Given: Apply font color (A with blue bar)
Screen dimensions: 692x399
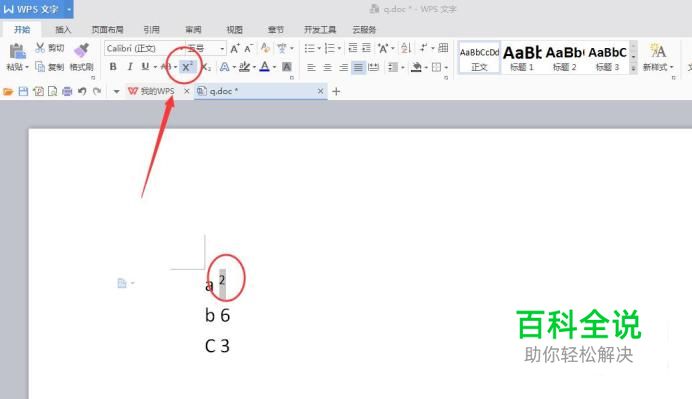Looking at the screenshot, I should coord(264,67).
